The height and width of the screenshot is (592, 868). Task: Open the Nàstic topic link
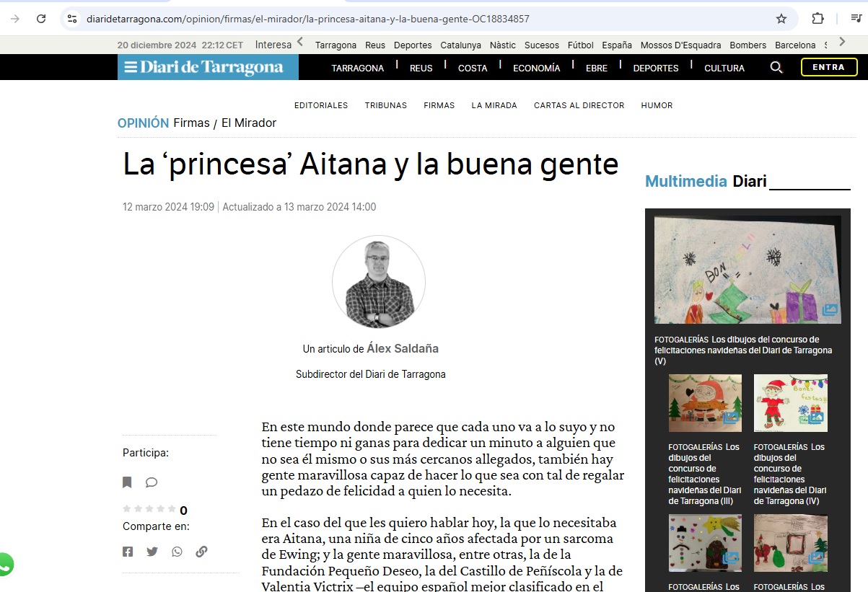(503, 45)
